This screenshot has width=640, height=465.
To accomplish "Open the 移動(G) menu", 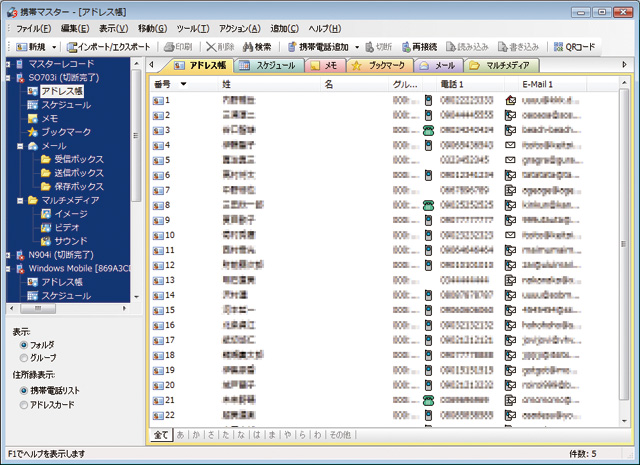I will point(152,29).
